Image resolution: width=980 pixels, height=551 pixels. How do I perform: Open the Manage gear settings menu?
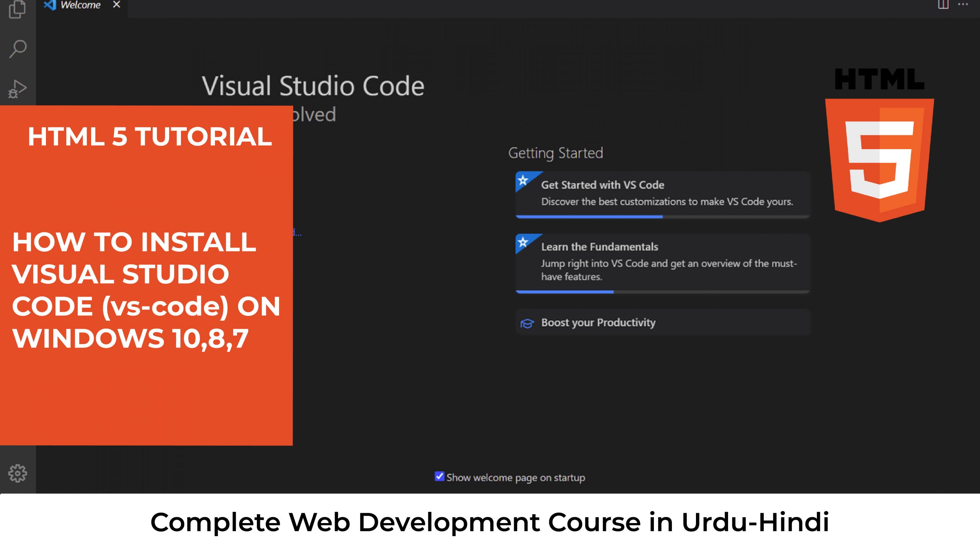coord(18,473)
